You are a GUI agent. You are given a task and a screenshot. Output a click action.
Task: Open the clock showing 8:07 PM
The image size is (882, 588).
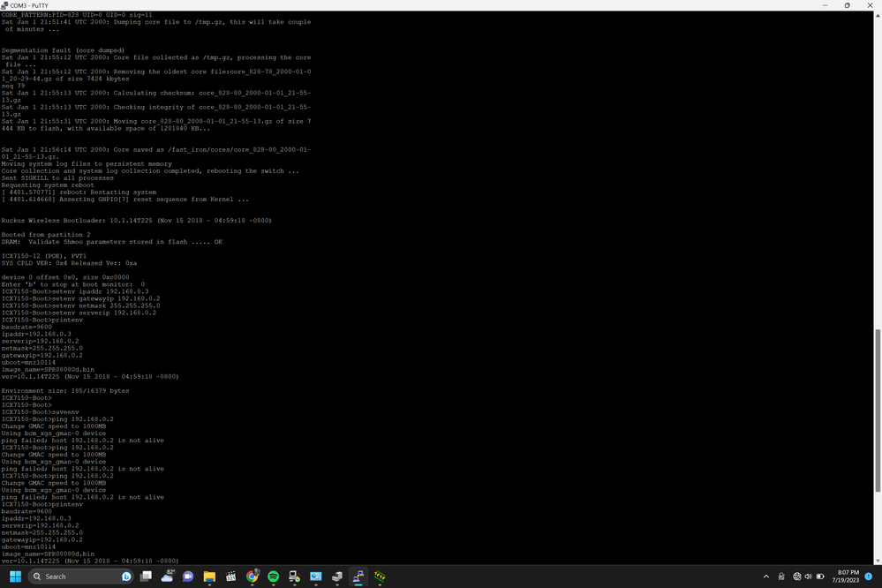[846, 577]
